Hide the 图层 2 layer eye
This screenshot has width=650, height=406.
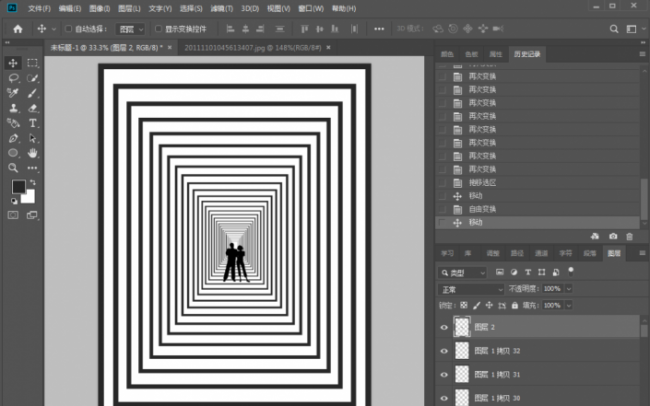click(444, 327)
